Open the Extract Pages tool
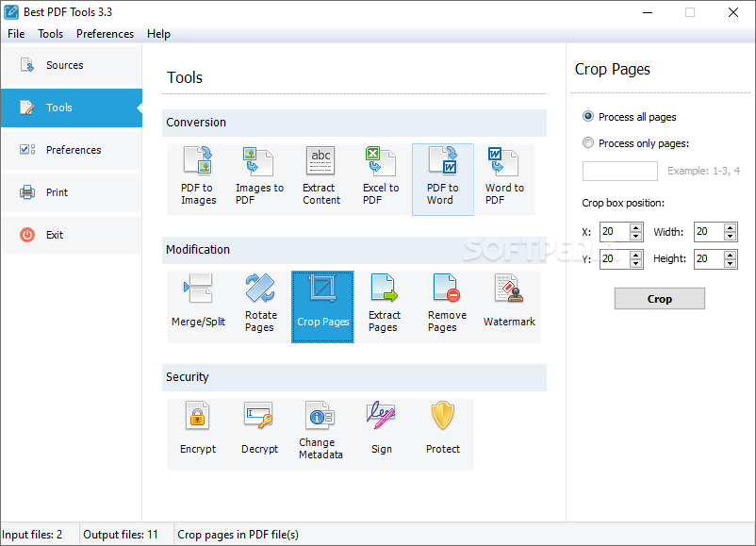This screenshot has height=546, width=756. pyautogui.click(x=385, y=306)
